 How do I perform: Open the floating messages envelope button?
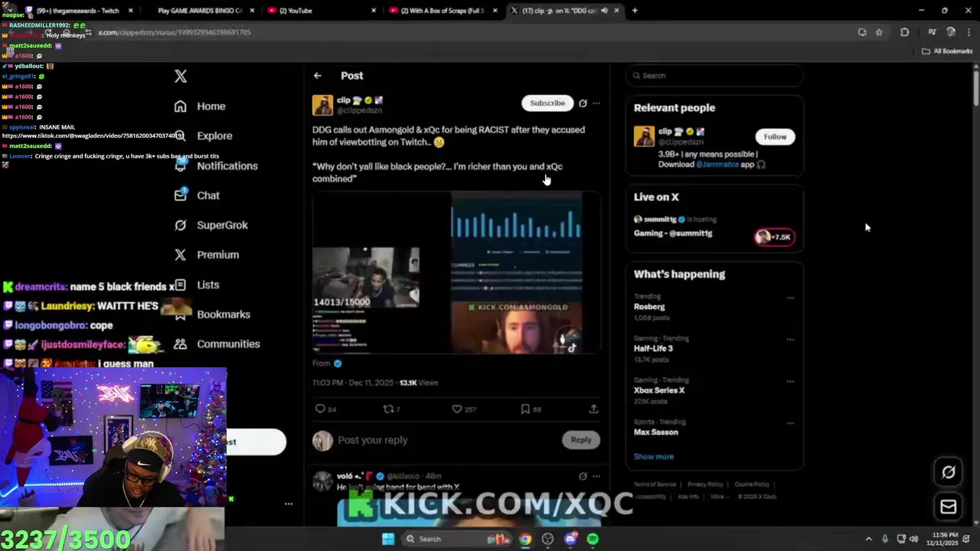pos(949,507)
